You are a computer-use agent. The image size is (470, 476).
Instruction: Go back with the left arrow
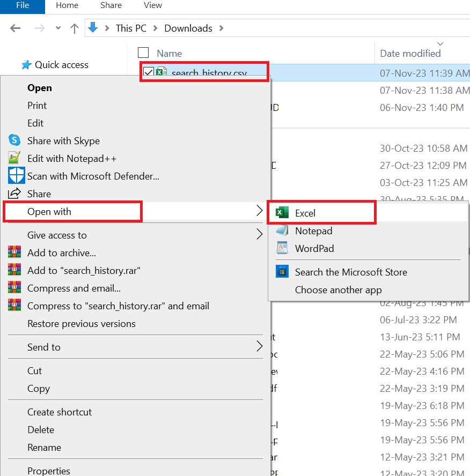(x=15, y=28)
